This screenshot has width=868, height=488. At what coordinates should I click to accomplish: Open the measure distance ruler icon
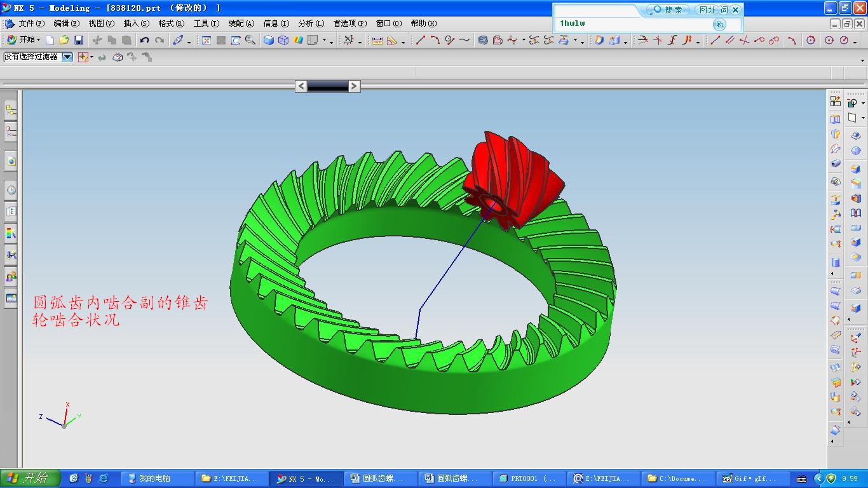click(377, 40)
